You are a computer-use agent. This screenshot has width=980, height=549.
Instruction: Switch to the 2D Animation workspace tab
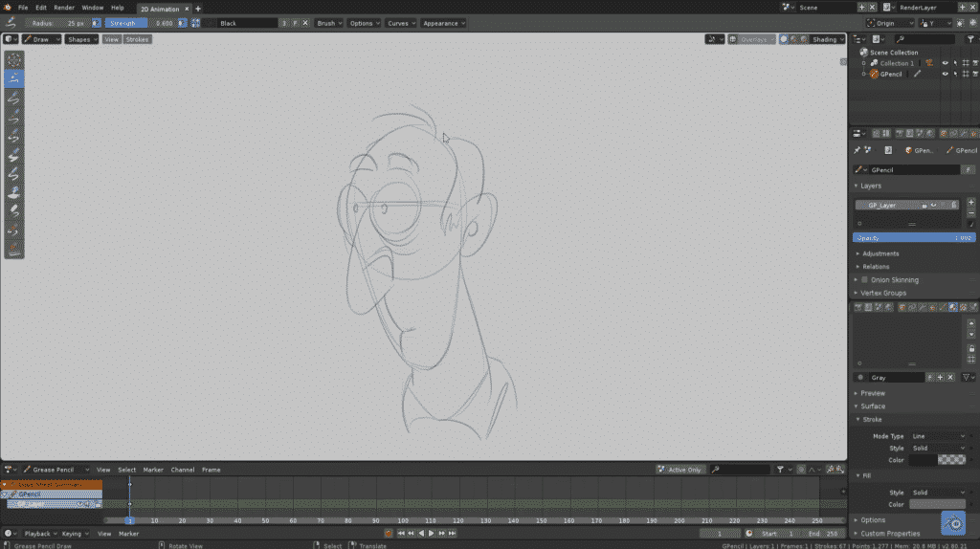(x=160, y=9)
